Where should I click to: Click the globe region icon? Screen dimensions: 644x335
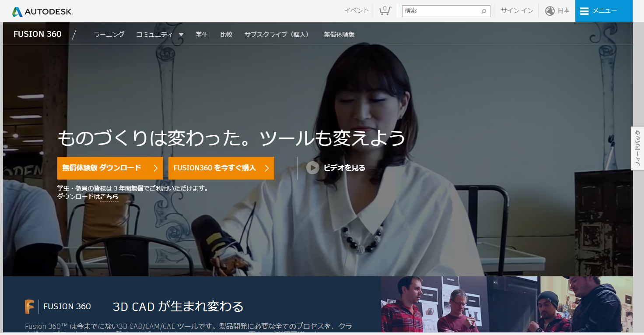tap(550, 11)
